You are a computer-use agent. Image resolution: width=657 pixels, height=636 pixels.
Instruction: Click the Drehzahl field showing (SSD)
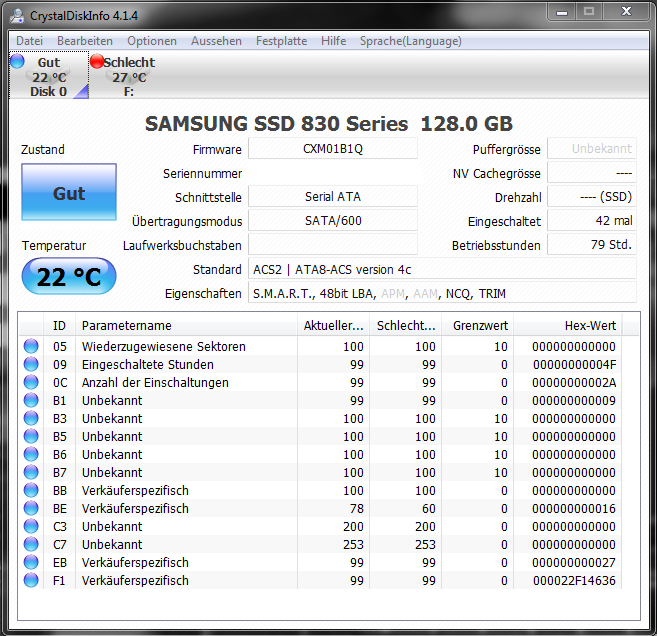point(592,196)
